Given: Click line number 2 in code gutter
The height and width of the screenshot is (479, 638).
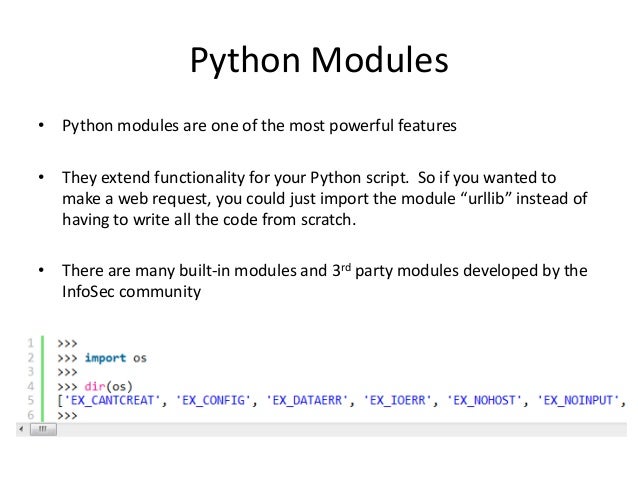Looking at the screenshot, I should click(x=31, y=358).
